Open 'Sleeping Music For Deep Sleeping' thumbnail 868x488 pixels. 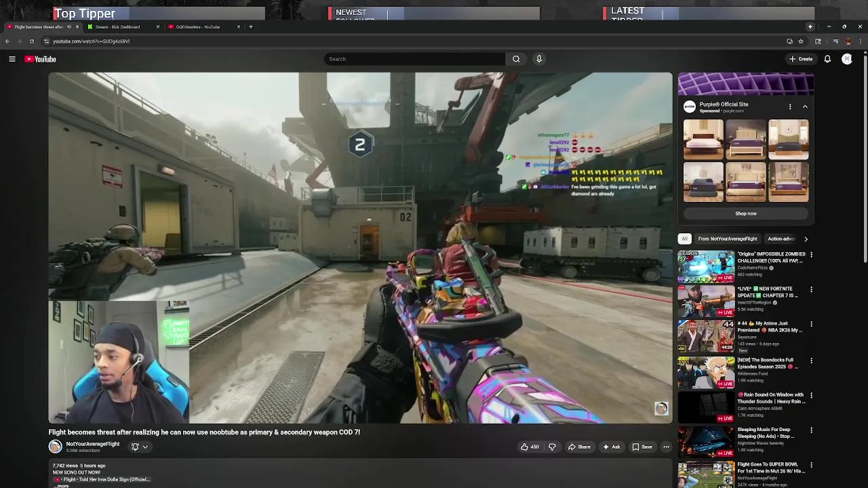706,441
